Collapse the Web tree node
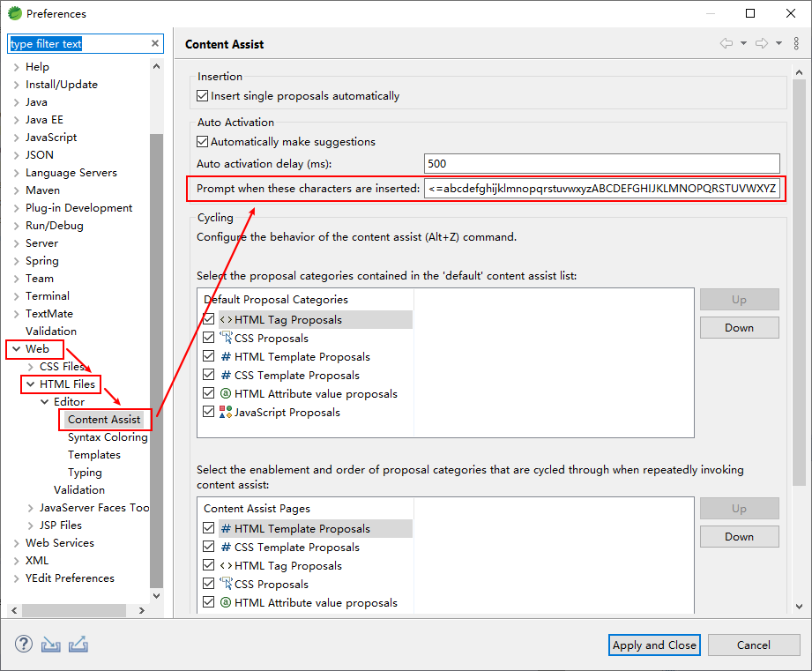The width and height of the screenshot is (812, 671). point(17,349)
